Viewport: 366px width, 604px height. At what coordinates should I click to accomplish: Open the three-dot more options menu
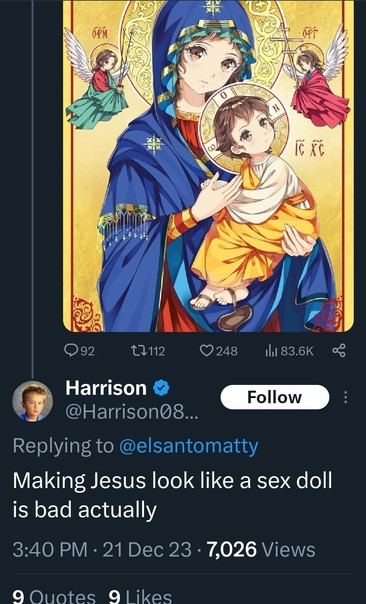(x=345, y=397)
